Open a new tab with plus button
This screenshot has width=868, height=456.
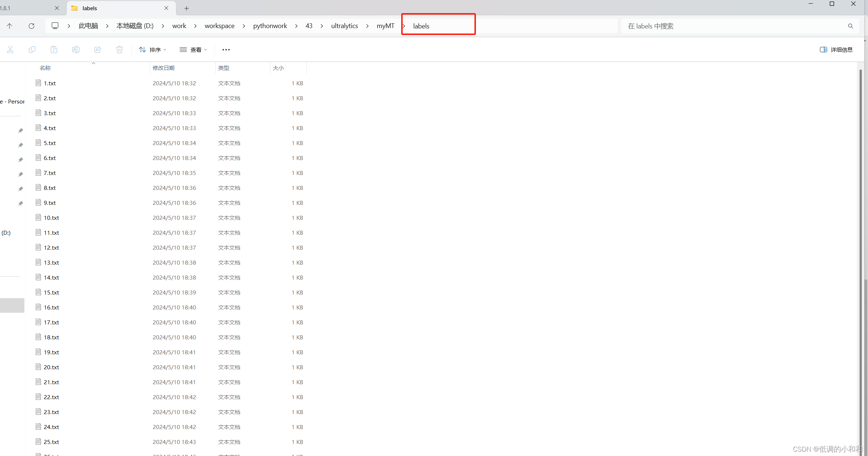tap(187, 8)
